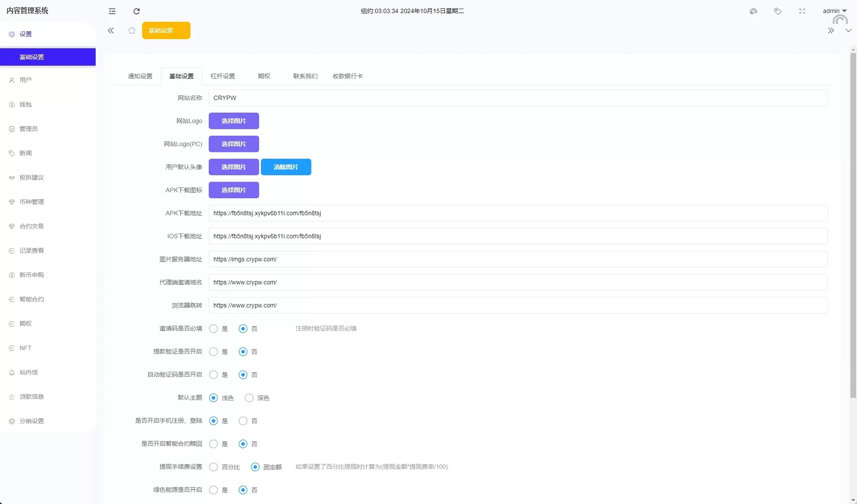This screenshot has width=857, height=504.
Task: Open 收款银行卡 tab
Action: 347,76
